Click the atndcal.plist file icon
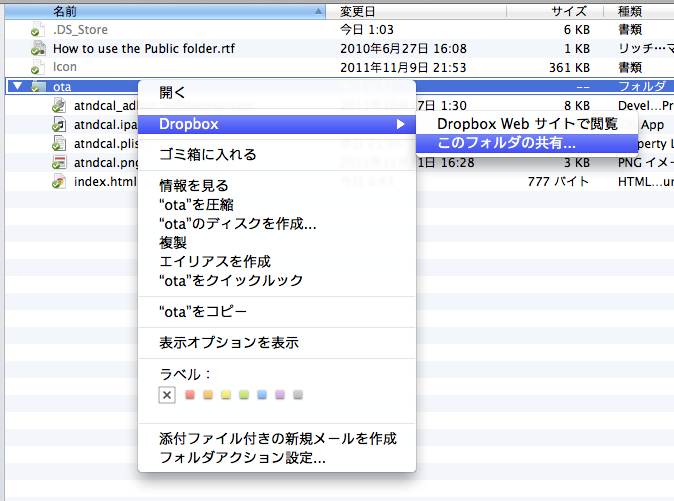The height and width of the screenshot is (501, 674). 59,143
